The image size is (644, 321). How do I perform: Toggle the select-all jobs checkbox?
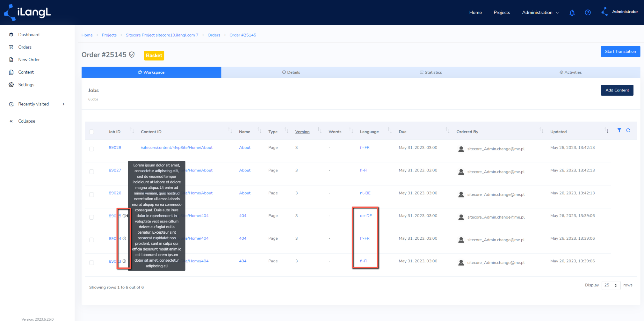(x=91, y=132)
